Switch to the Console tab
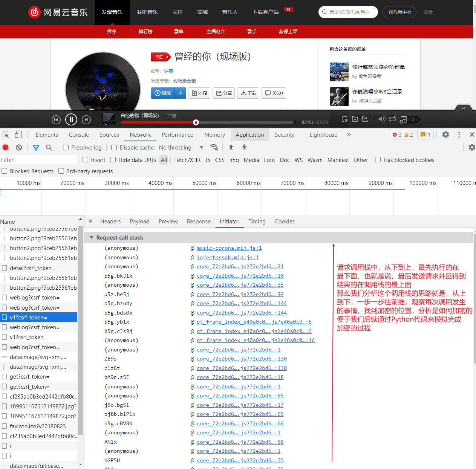Screen dimensions: 476x469 click(x=79, y=135)
